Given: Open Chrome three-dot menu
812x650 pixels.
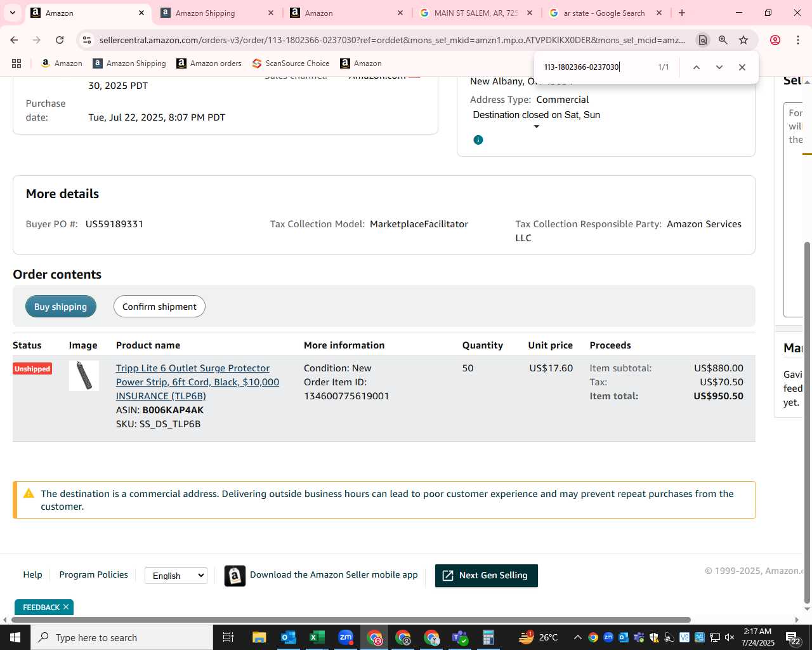Looking at the screenshot, I should 798,40.
